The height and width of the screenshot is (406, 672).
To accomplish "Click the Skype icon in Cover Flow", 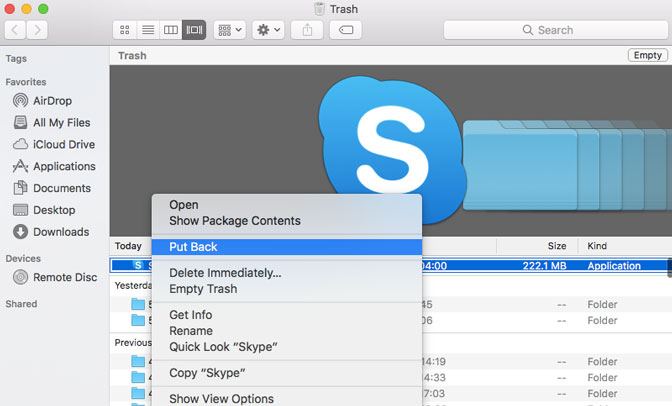I will click(392, 150).
